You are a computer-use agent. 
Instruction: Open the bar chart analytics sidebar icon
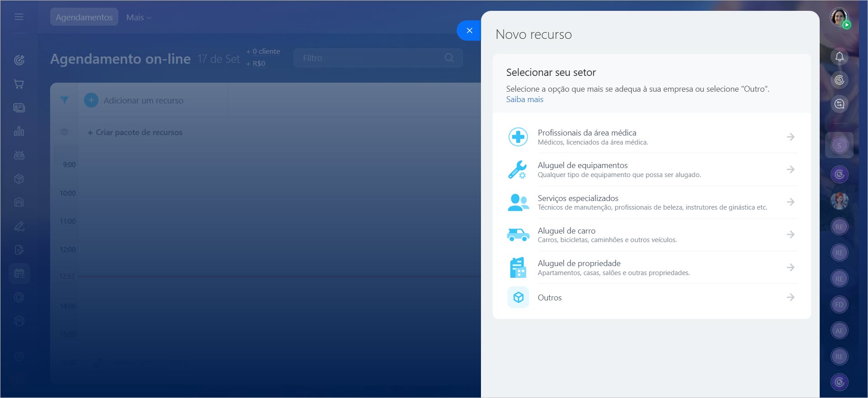point(19,131)
